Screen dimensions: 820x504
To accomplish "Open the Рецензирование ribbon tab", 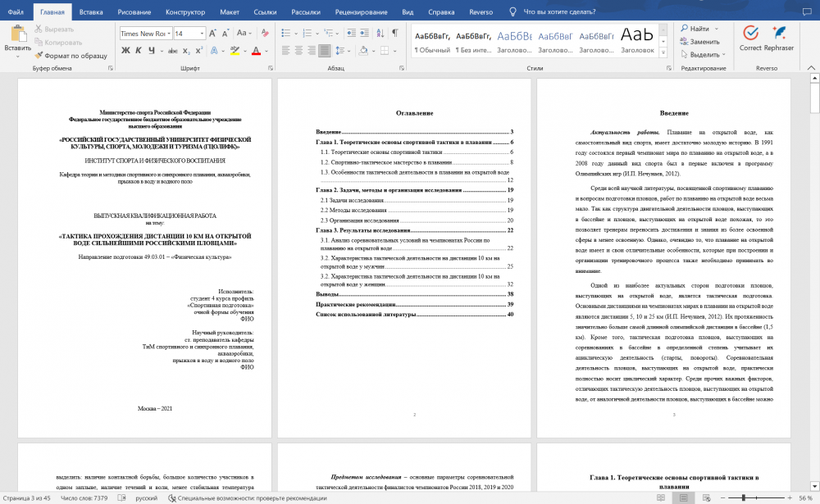I will pyautogui.click(x=362, y=11).
